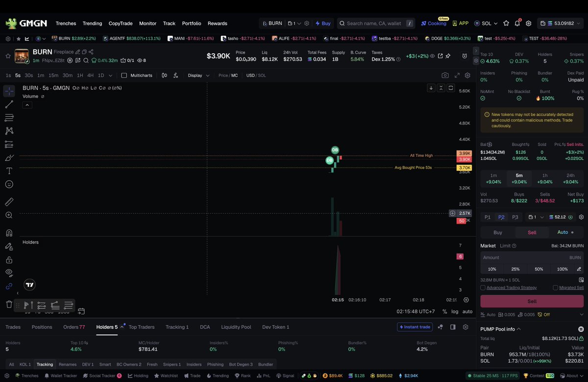Expand more timeframe options after 1D
This screenshot has width=588, height=382.
click(110, 76)
